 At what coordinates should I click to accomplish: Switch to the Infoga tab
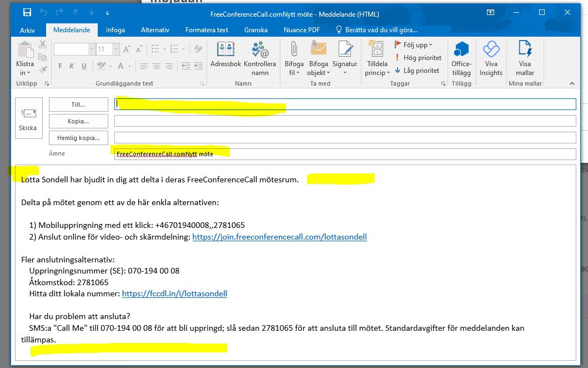point(115,30)
